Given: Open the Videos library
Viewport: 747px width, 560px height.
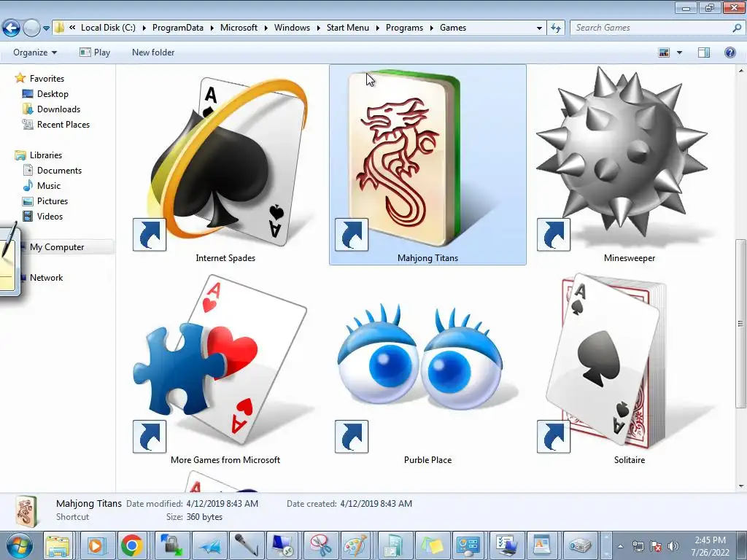Looking at the screenshot, I should (50, 216).
